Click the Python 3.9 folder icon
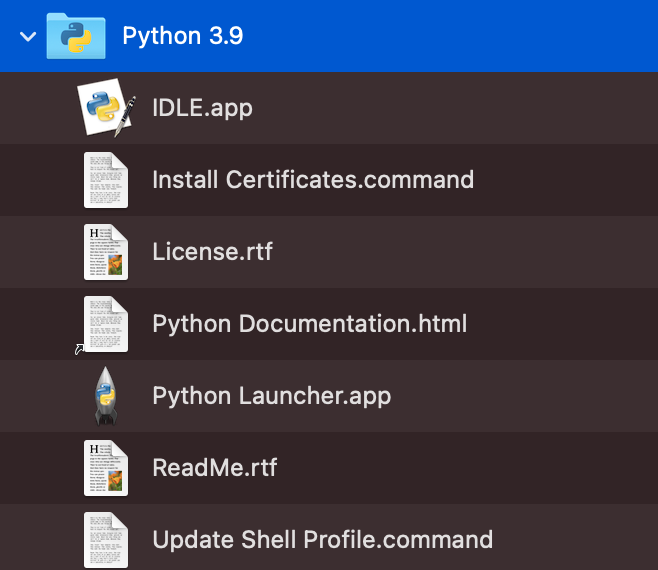This screenshot has height=570, width=658. click(x=76, y=36)
